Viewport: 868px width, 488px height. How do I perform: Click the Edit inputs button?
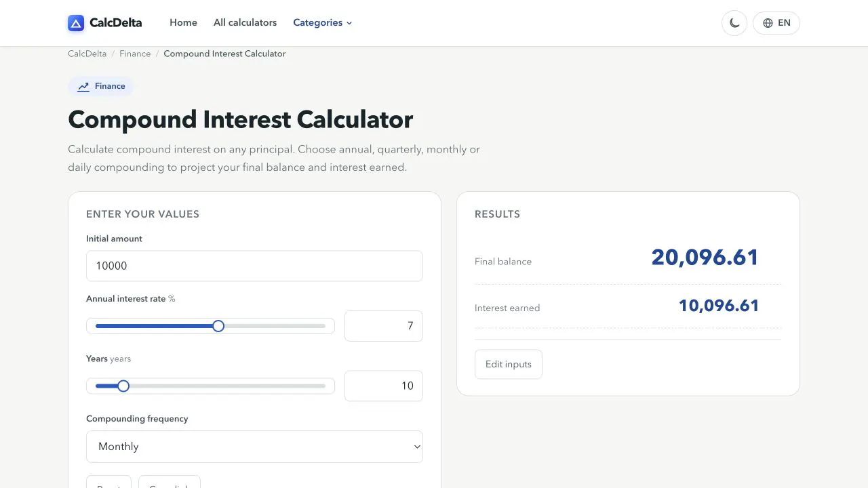(509, 364)
